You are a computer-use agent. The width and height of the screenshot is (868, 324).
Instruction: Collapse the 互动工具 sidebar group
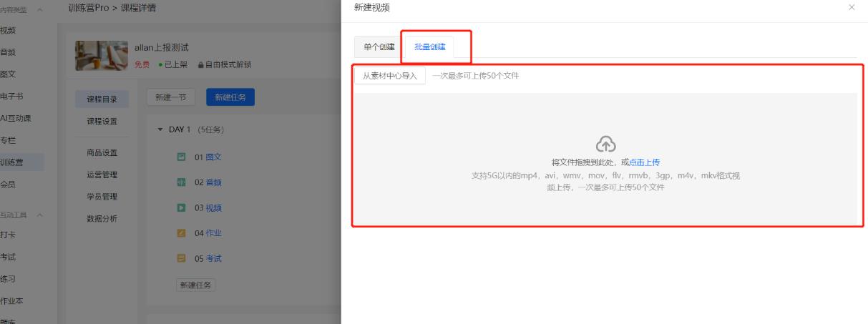tap(39, 215)
